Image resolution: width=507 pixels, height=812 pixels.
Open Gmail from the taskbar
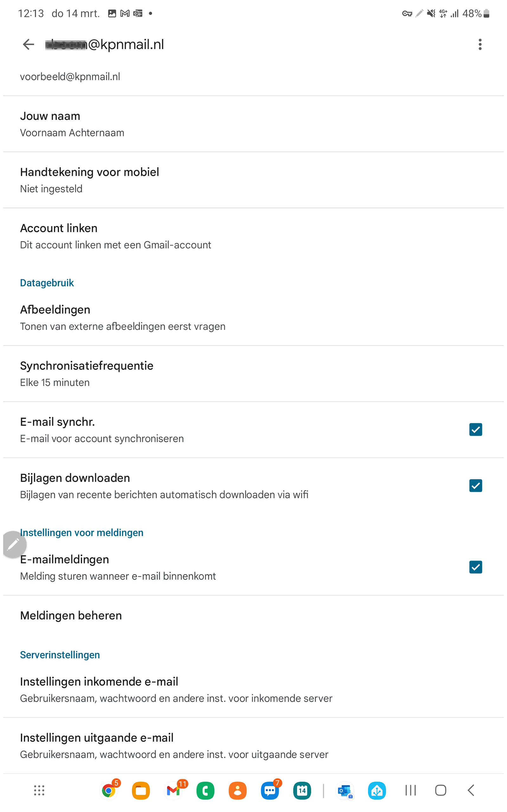pos(173,790)
